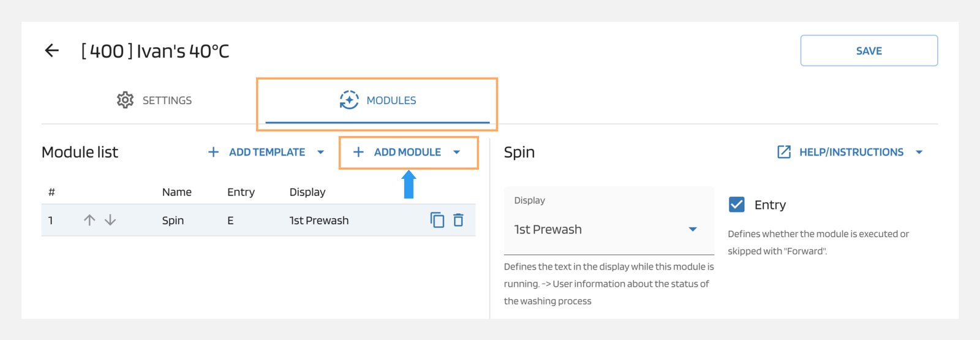
Task: Click the Add Module button label
Action: (407, 152)
